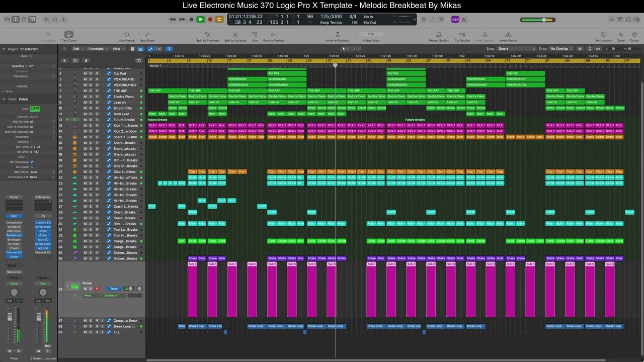
Task: Add a new track with plus button
Action: pos(64,60)
